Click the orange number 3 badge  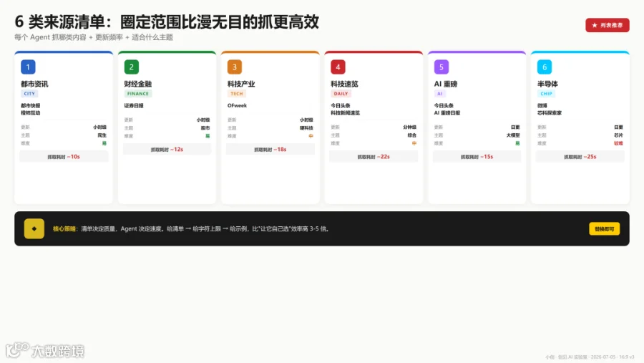(x=235, y=67)
